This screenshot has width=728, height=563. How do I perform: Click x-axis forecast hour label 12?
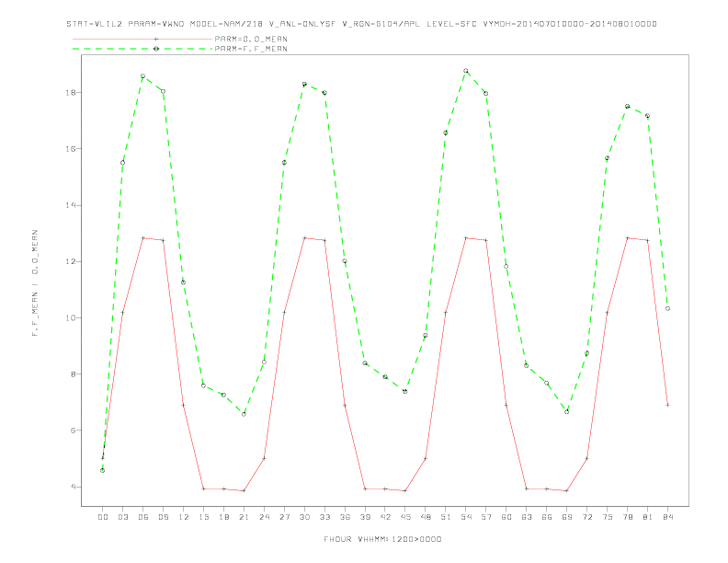(184, 517)
